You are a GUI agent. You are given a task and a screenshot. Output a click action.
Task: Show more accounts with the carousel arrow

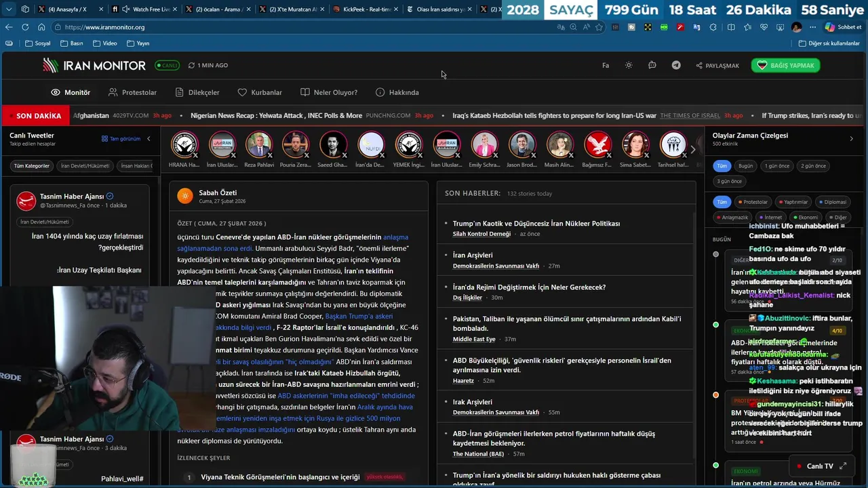point(692,149)
